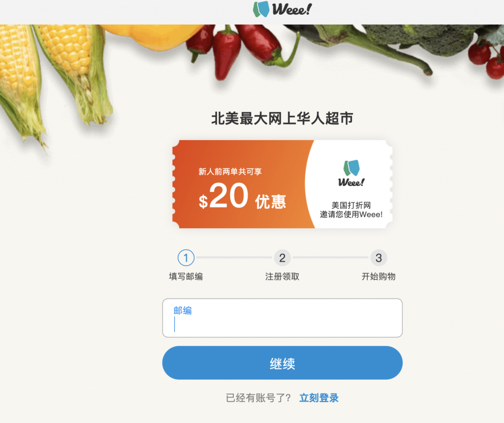Click the $20 优惠 coupon banner
The height and width of the screenshot is (423, 504).
coord(282,184)
